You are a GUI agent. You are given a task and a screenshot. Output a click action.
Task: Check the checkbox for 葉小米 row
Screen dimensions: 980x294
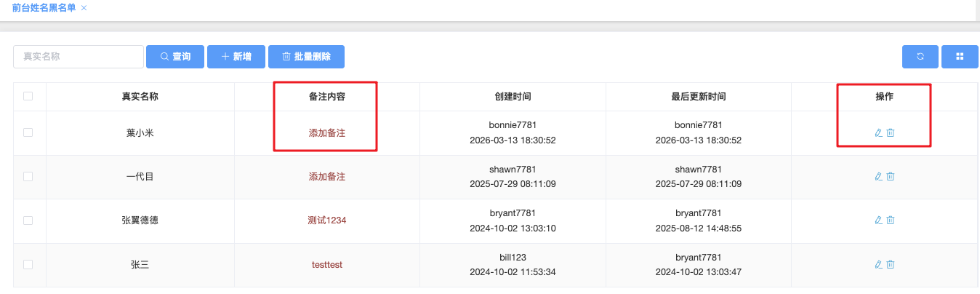[x=28, y=132]
